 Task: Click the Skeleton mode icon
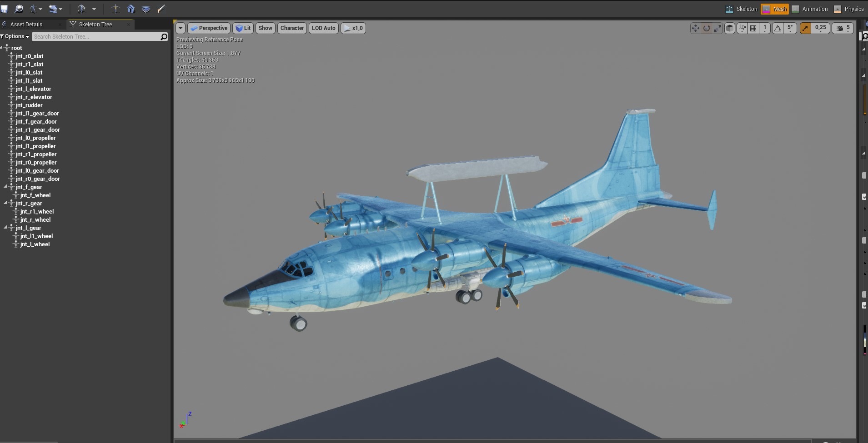[x=729, y=9]
